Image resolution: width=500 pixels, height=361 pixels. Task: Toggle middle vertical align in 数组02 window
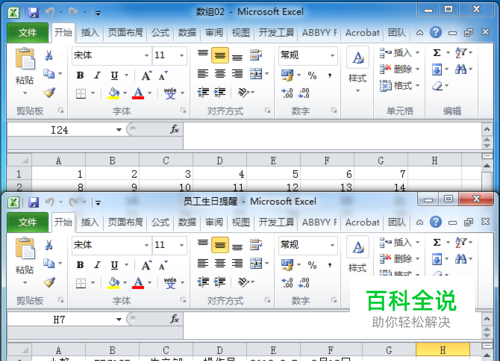click(x=220, y=55)
